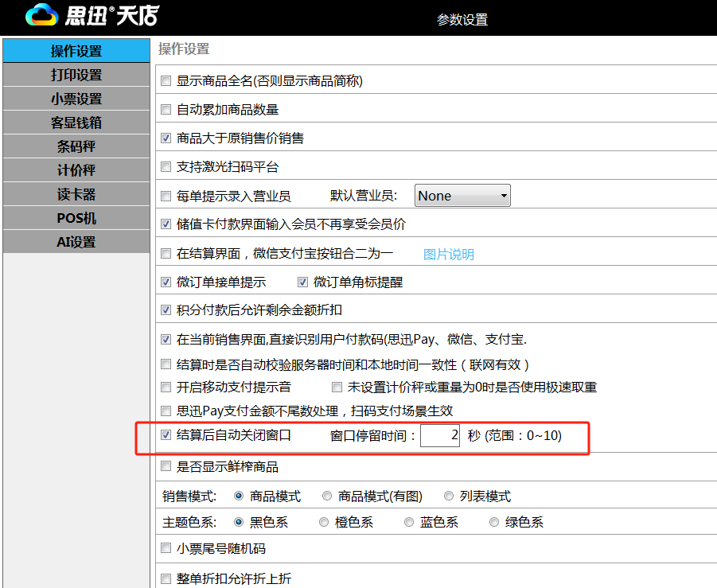Go to 计价秤 settings tab

click(x=76, y=170)
